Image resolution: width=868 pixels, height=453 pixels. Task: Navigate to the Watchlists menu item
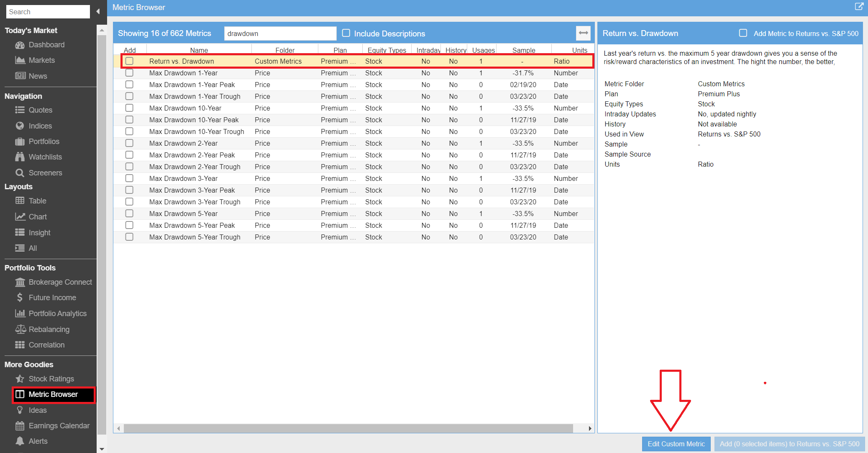coord(45,157)
